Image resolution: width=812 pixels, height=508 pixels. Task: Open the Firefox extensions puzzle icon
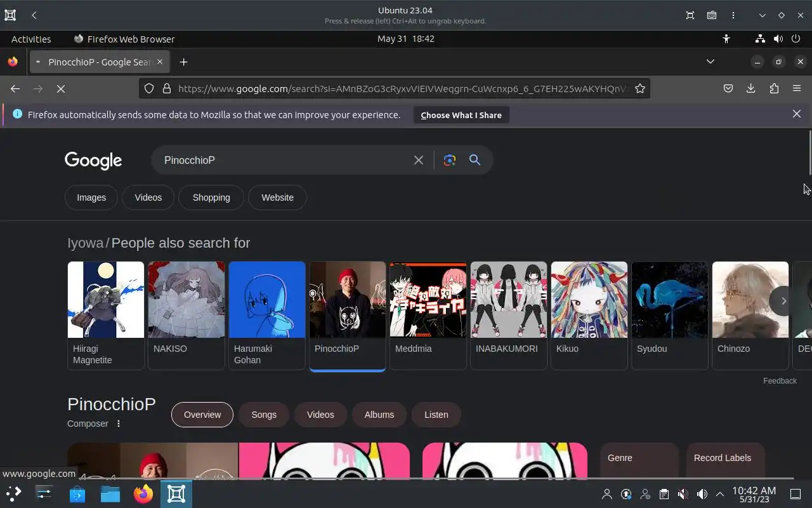774,89
